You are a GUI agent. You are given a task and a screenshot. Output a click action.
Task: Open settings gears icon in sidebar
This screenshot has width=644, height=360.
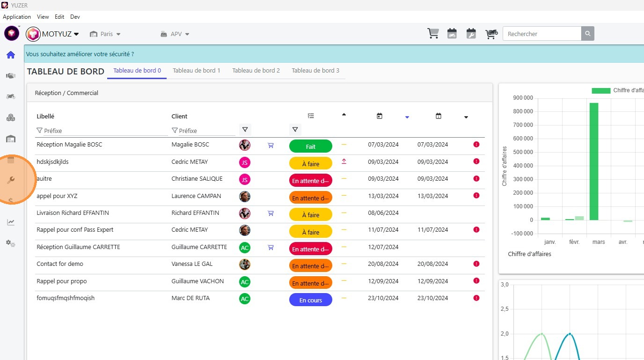coord(11,243)
